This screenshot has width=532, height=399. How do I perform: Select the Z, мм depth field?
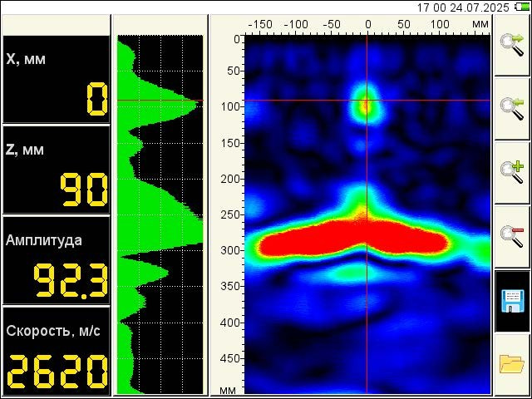[x=56, y=170]
